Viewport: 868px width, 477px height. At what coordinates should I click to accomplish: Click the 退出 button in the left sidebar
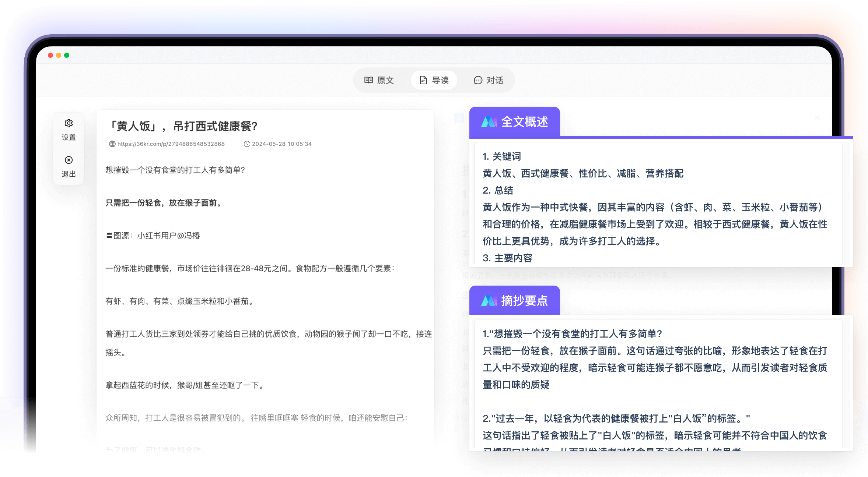coord(69,167)
